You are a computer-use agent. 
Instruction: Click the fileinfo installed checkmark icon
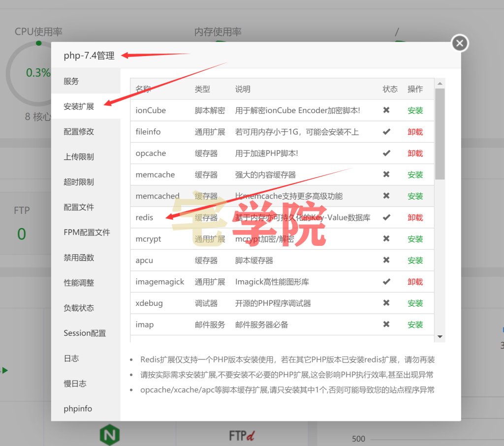click(x=386, y=132)
